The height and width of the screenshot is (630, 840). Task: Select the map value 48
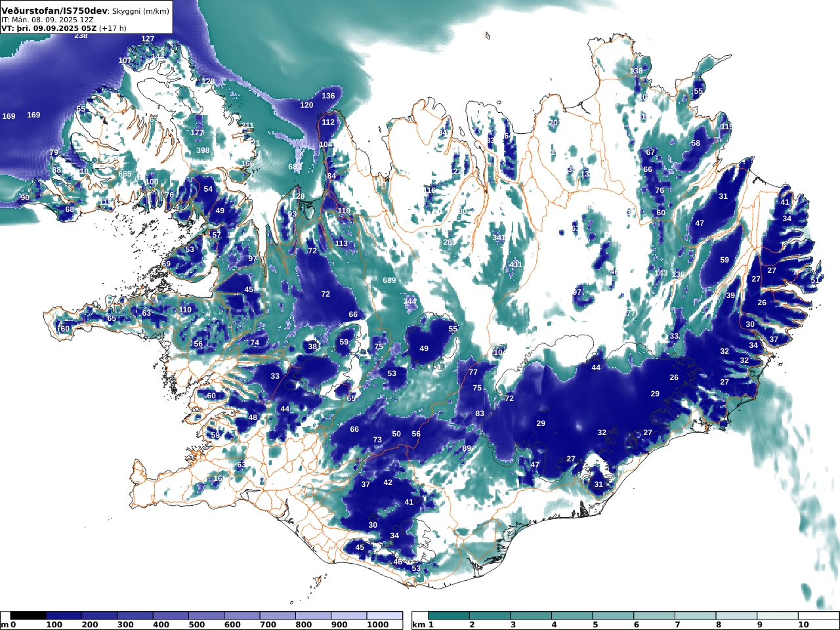click(x=253, y=417)
